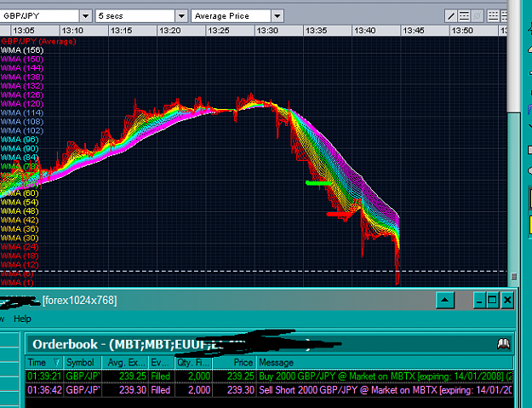
Task: Click the Sell Short 2000 GBP/JPY message text
Action: pos(386,390)
